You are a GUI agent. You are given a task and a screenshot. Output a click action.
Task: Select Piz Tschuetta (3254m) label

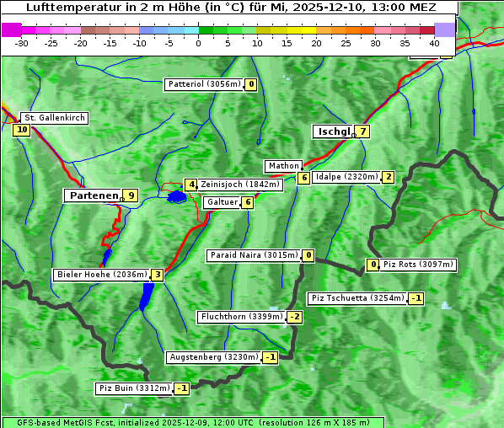pyautogui.click(x=357, y=298)
